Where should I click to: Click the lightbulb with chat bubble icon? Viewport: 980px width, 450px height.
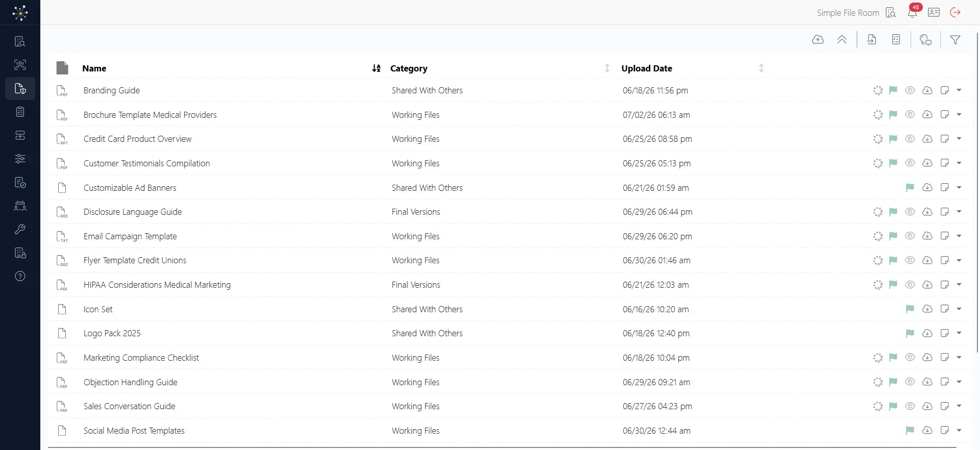pyautogui.click(x=925, y=40)
